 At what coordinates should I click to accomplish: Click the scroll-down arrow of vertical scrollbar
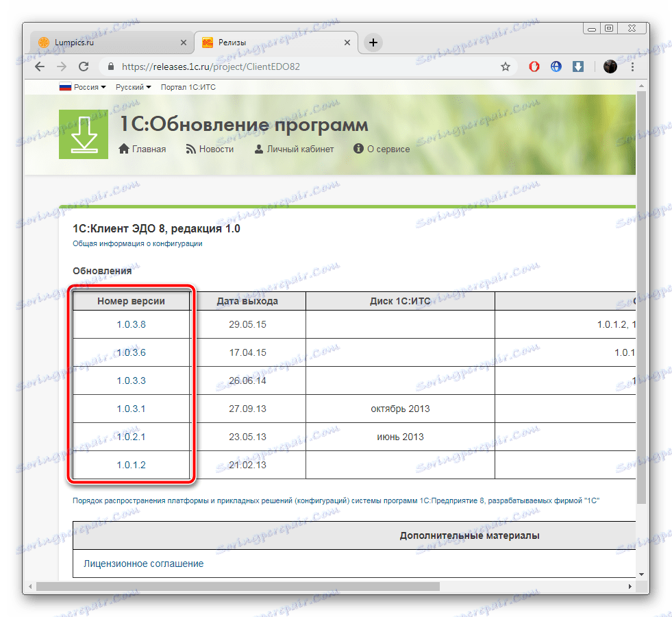click(x=641, y=574)
